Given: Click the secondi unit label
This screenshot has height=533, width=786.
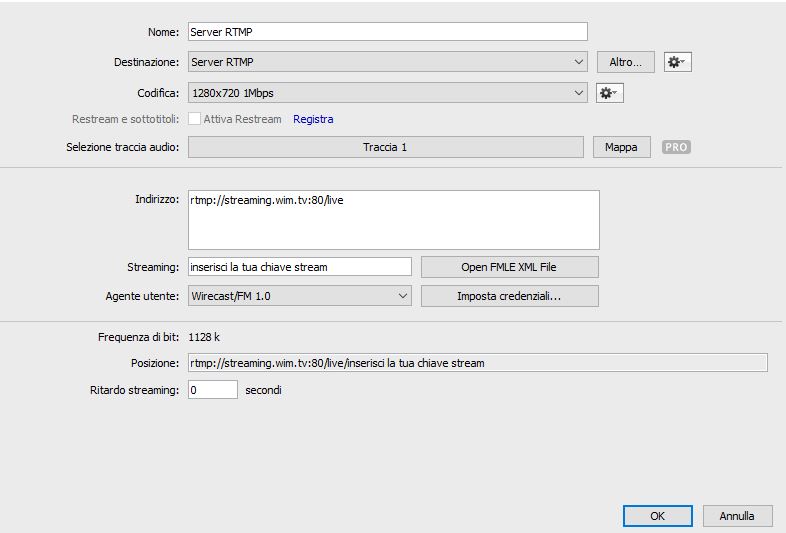Looking at the screenshot, I should tap(263, 390).
